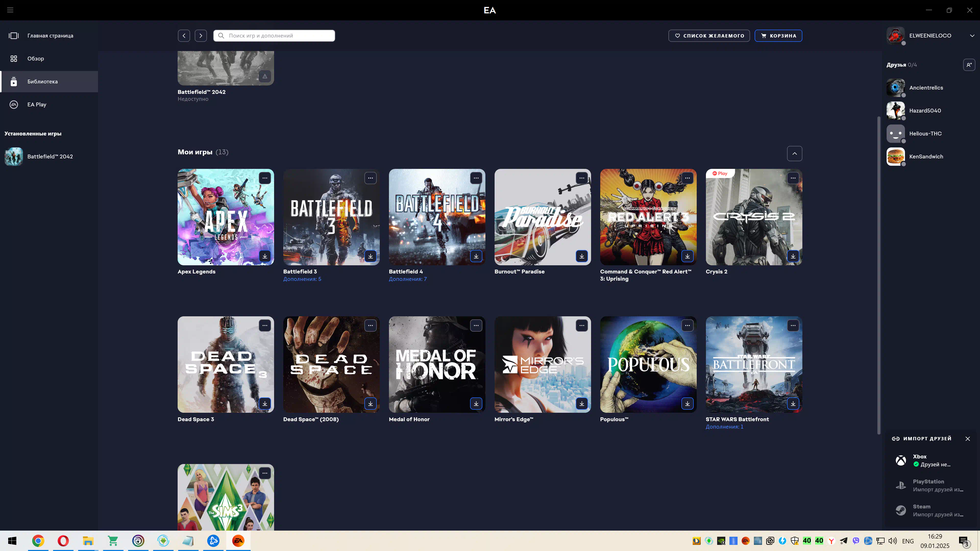Screen dimensions: 980x551
Task: Open more options on Burnout Paradise
Action: click(582, 178)
